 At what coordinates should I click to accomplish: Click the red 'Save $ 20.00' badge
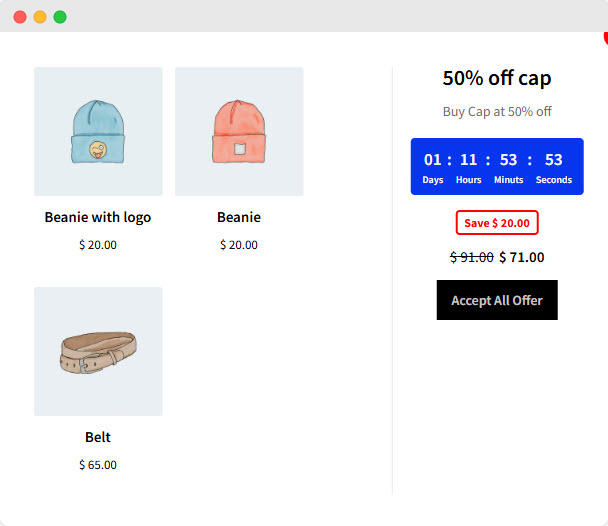tap(497, 222)
